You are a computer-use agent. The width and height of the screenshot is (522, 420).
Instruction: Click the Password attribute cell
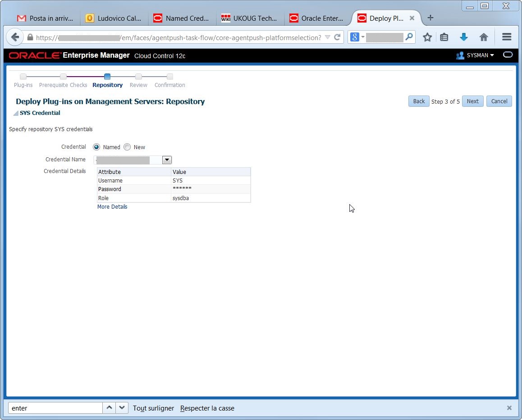(x=134, y=189)
